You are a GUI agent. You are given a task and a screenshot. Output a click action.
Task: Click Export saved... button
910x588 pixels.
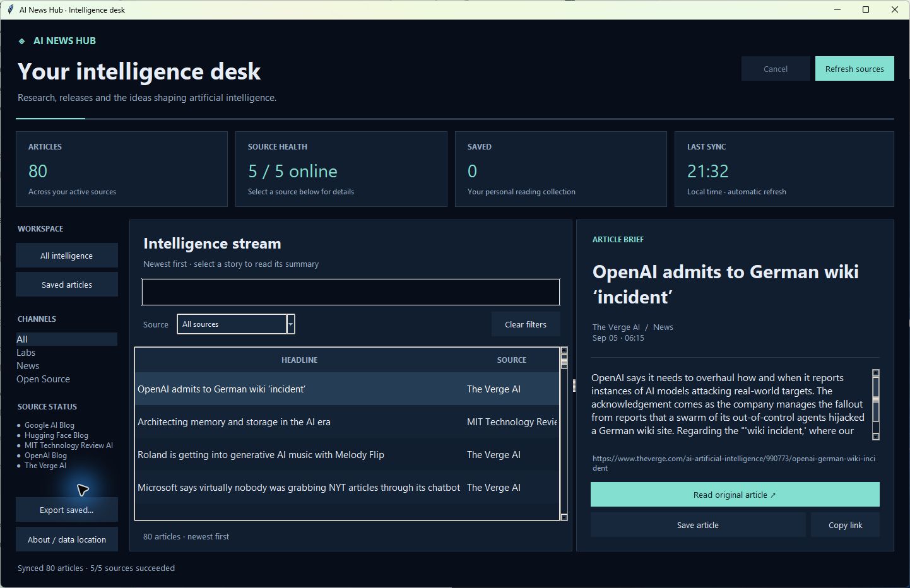[67, 510]
